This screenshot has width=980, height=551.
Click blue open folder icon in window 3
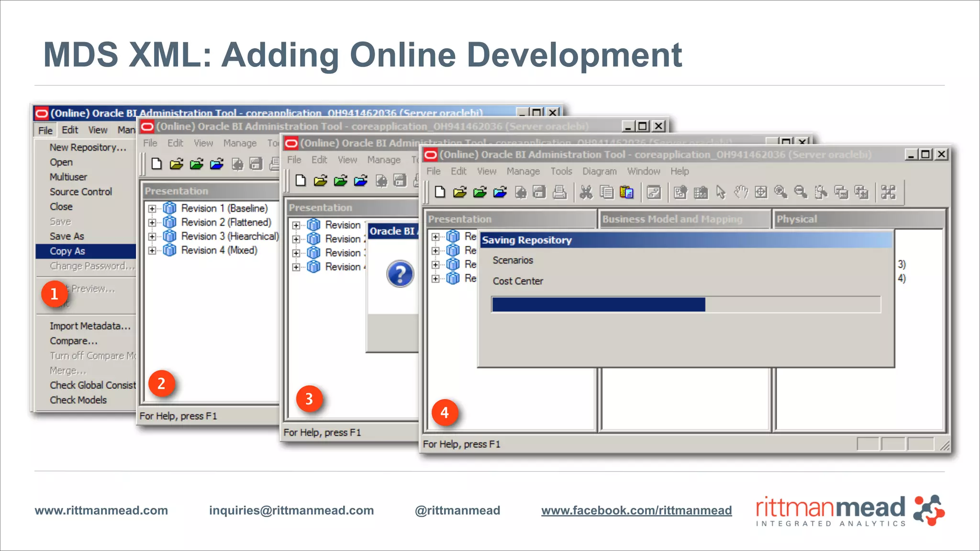point(361,180)
